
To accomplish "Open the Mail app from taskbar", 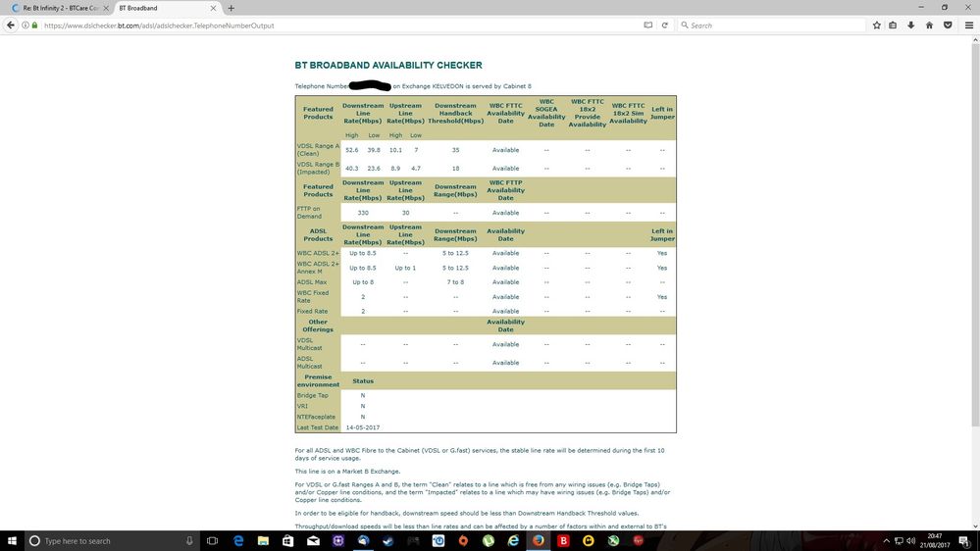I will tap(313, 541).
